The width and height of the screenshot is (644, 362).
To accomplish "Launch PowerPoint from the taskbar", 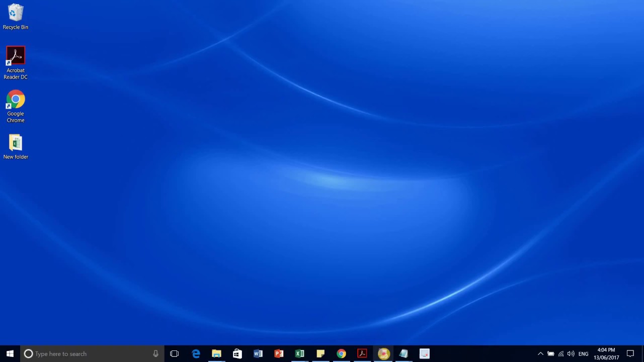I will click(x=279, y=353).
